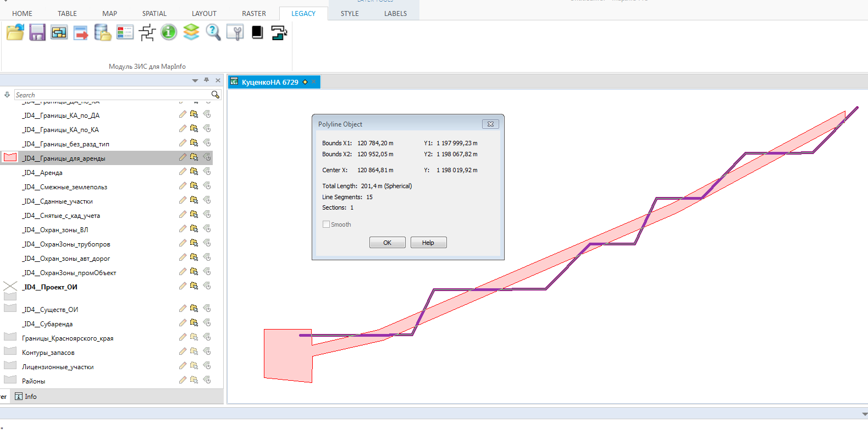Open the LAYOUT ribbon tab

(204, 13)
